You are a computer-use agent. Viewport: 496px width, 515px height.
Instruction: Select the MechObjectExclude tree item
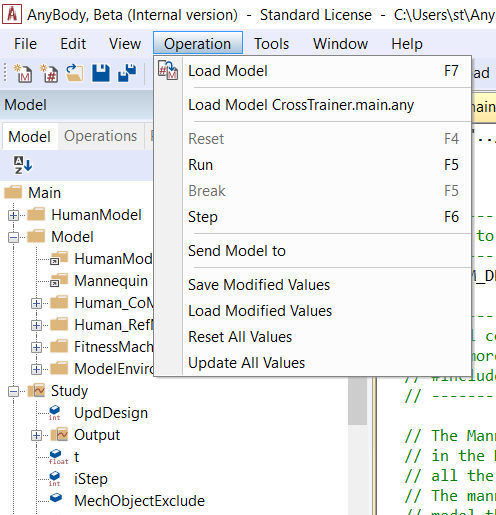140,501
